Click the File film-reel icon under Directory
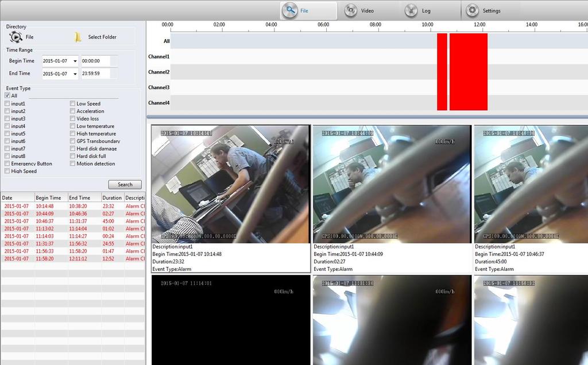The image size is (588, 365). (x=16, y=37)
